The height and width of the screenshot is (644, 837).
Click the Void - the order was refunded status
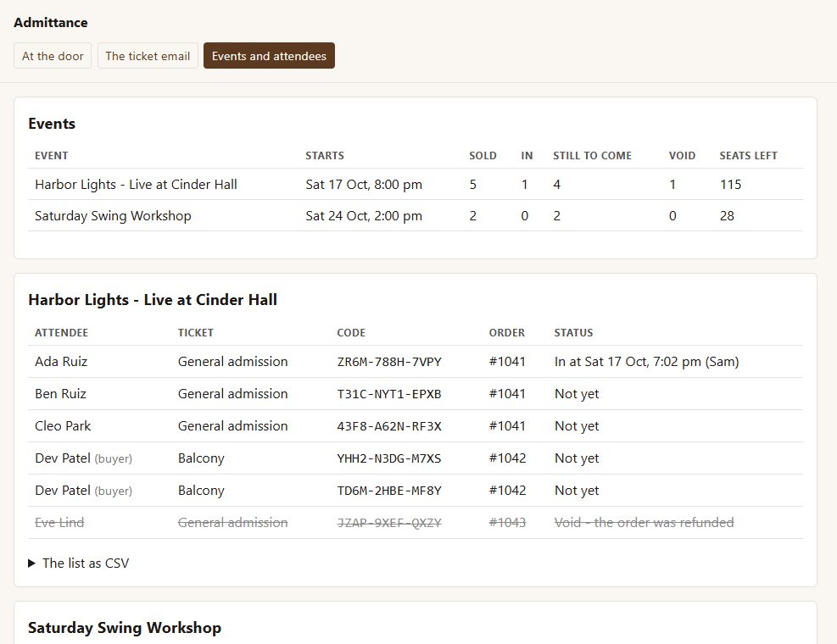(644, 522)
